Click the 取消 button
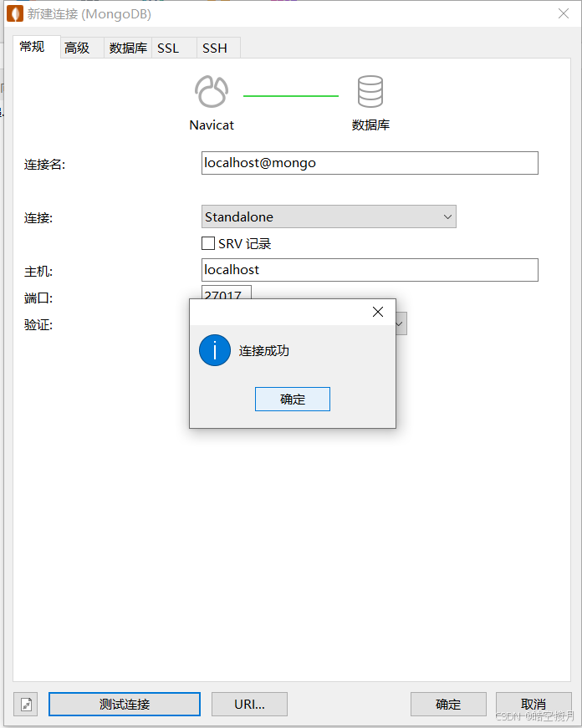This screenshot has width=582, height=728. click(533, 705)
